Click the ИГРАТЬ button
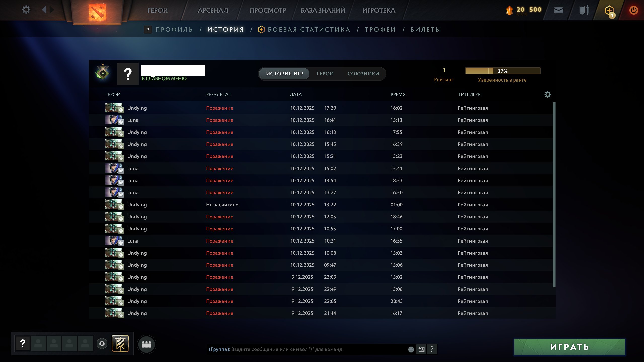This screenshot has width=644, height=362. 569,347
